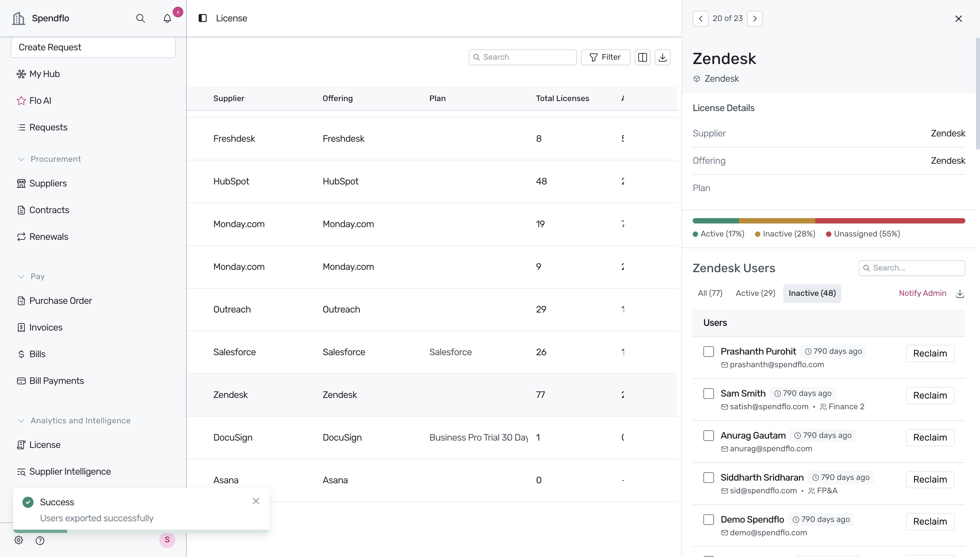Viewport: 980px width, 557px height.
Task: Reclaim license from Anurag Gautam
Action: [x=930, y=438]
